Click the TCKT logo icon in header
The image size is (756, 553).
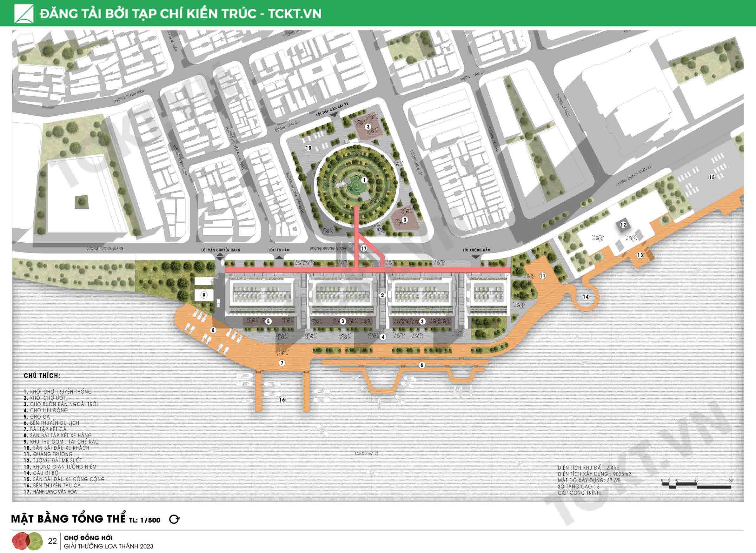coord(24,14)
